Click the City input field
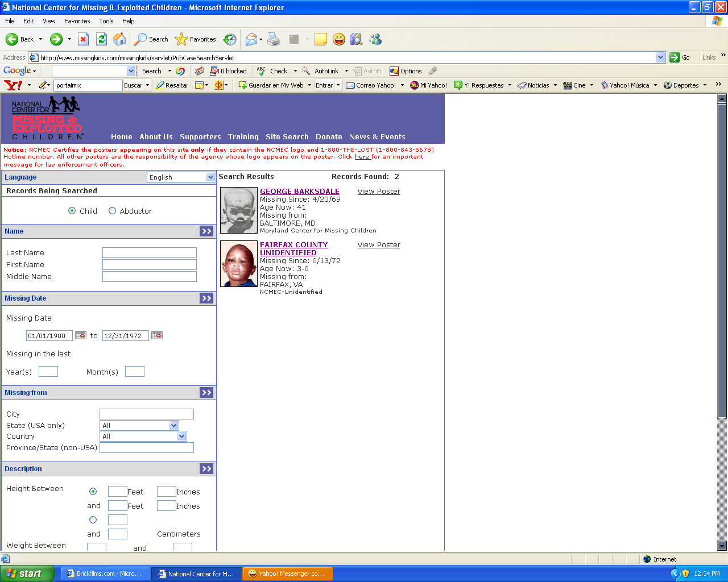This screenshot has width=728, height=582. 147,414
